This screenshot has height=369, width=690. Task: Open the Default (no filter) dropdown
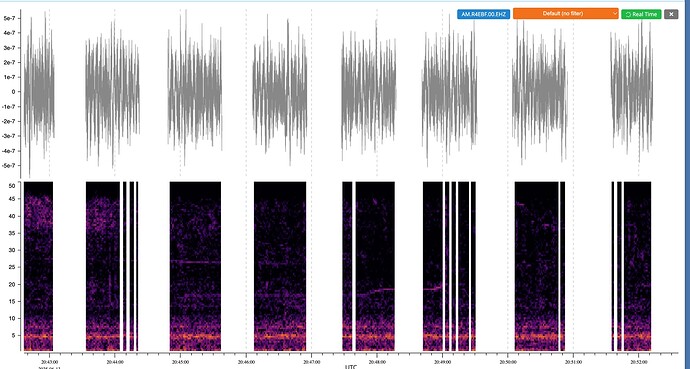(565, 14)
